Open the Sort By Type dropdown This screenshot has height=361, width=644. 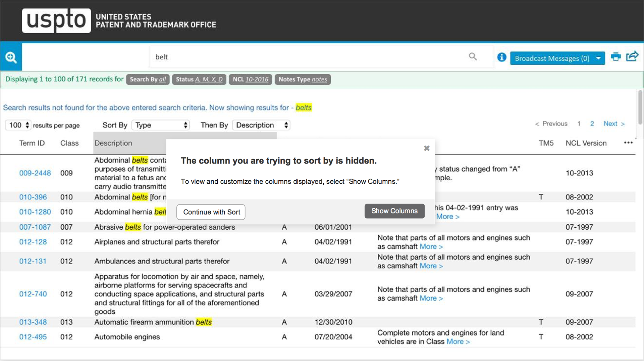click(x=161, y=125)
